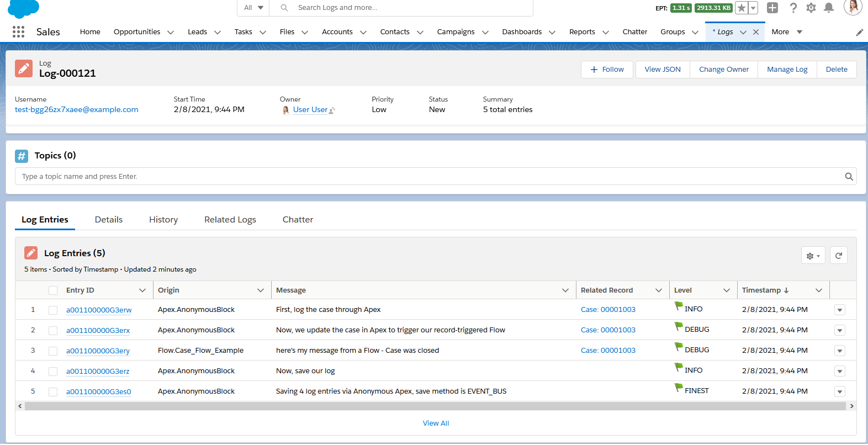Open the setup gear icon
868x445 pixels.
(811, 8)
